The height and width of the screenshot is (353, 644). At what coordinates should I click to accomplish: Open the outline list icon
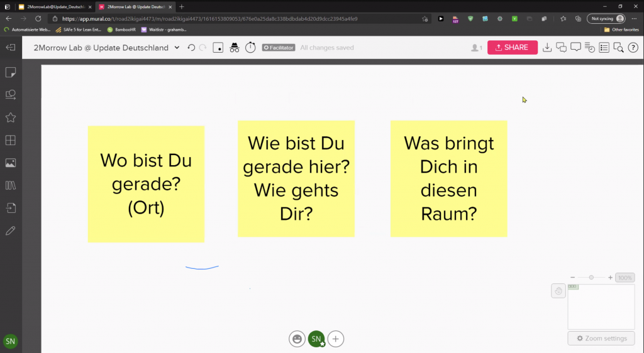604,48
